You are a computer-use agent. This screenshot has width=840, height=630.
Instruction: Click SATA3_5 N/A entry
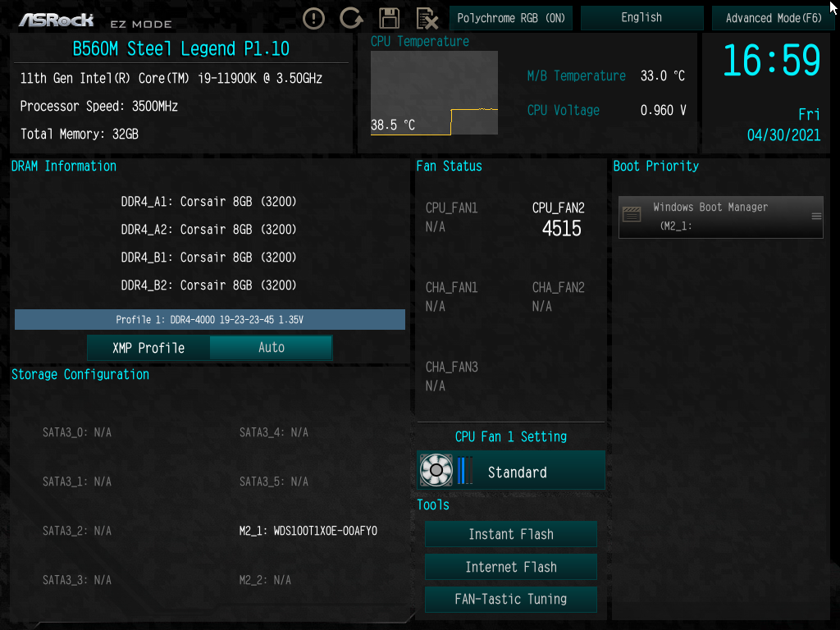pyautogui.click(x=274, y=482)
